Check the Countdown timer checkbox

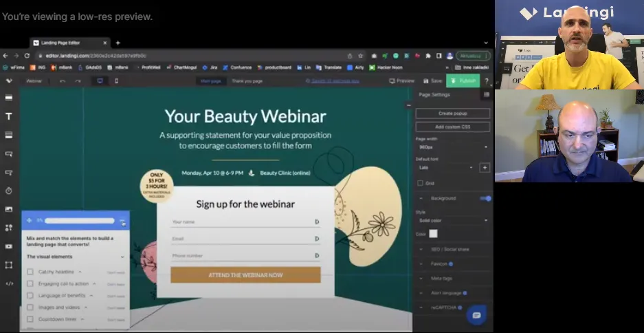pyautogui.click(x=30, y=319)
